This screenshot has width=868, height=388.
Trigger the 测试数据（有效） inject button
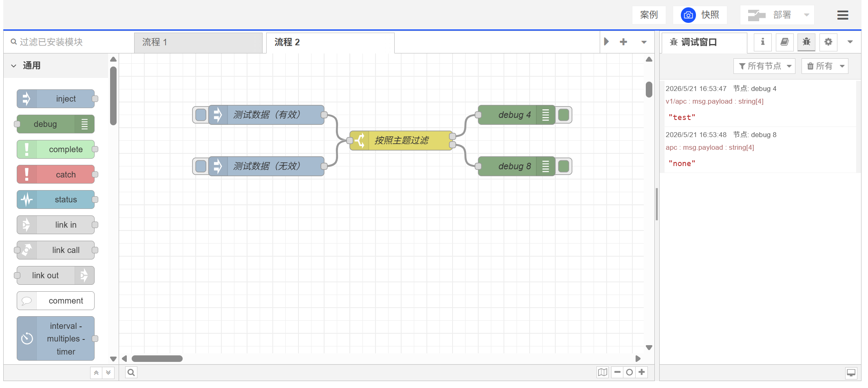pos(201,115)
